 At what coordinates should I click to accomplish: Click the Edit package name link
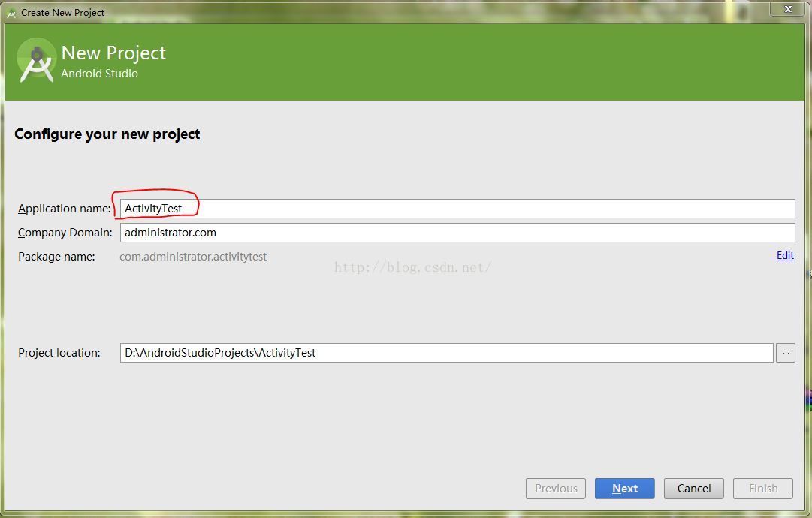coord(785,256)
